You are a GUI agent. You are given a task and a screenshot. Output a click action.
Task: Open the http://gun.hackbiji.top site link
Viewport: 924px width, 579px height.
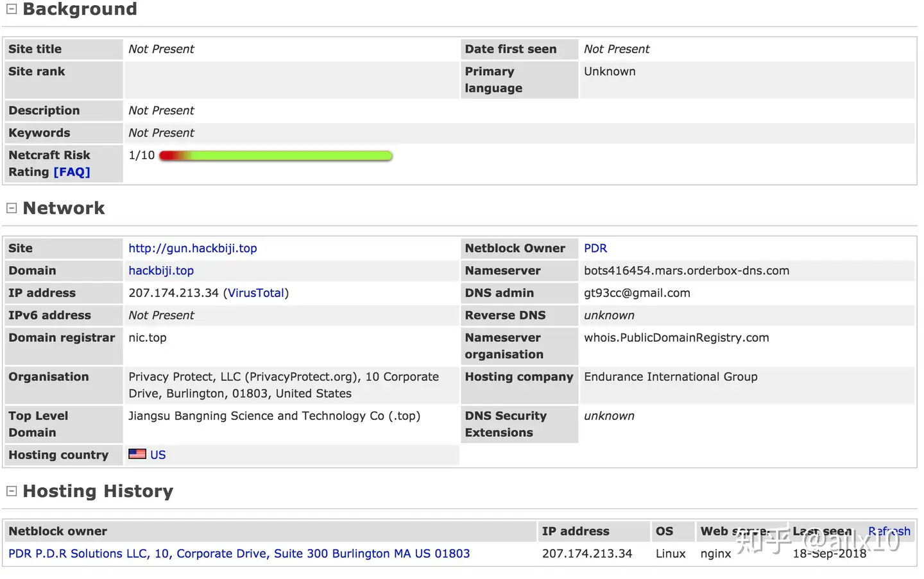193,248
